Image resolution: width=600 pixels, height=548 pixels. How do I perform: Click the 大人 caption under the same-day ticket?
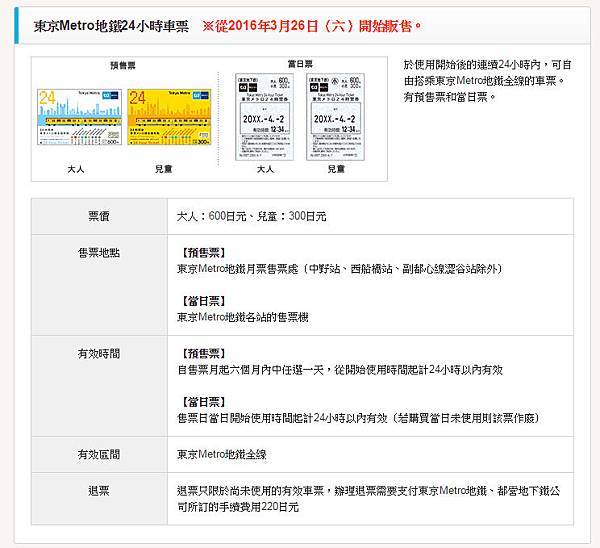[265, 169]
